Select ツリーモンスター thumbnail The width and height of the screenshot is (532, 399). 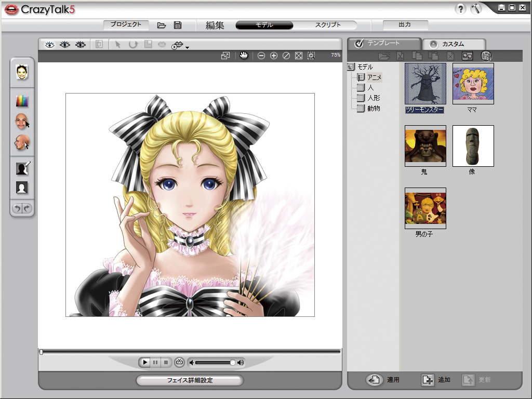[425, 84]
